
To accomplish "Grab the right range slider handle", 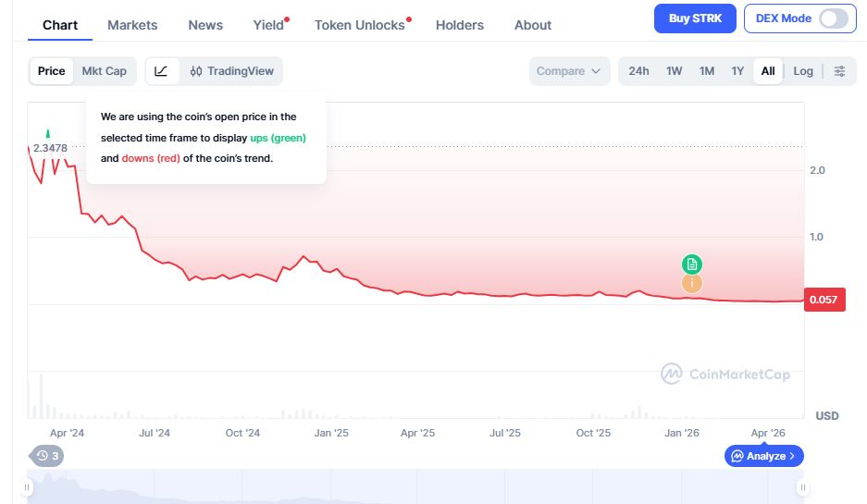I will (x=803, y=486).
